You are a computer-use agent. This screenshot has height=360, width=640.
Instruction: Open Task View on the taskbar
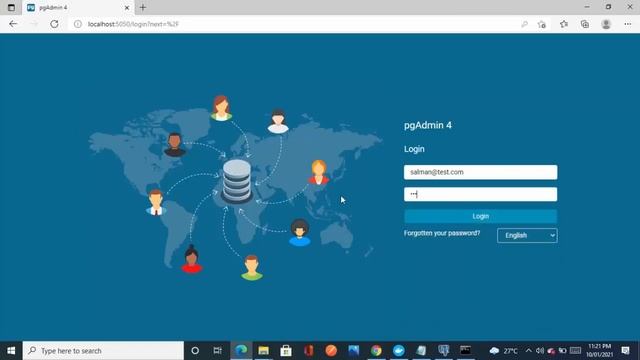tap(218, 351)
